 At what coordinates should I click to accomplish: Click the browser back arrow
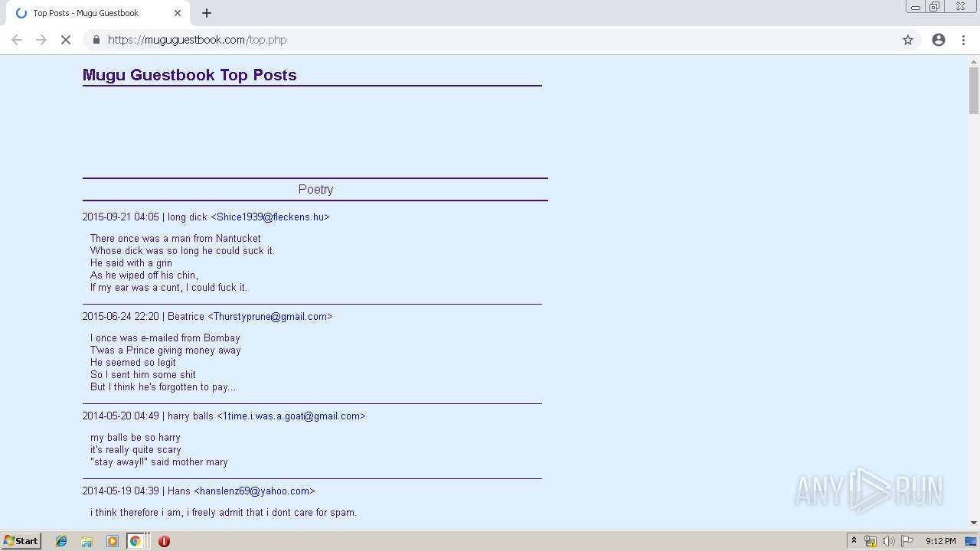tap(17, 40)
